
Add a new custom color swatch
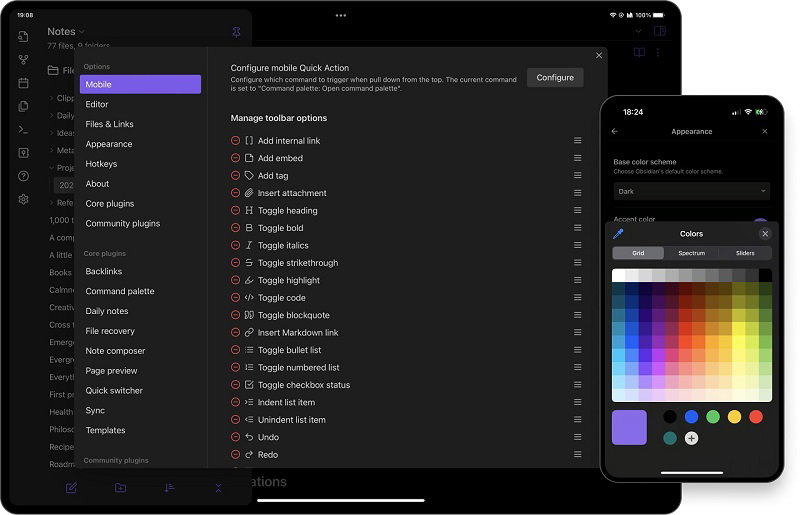click(691, 438)
